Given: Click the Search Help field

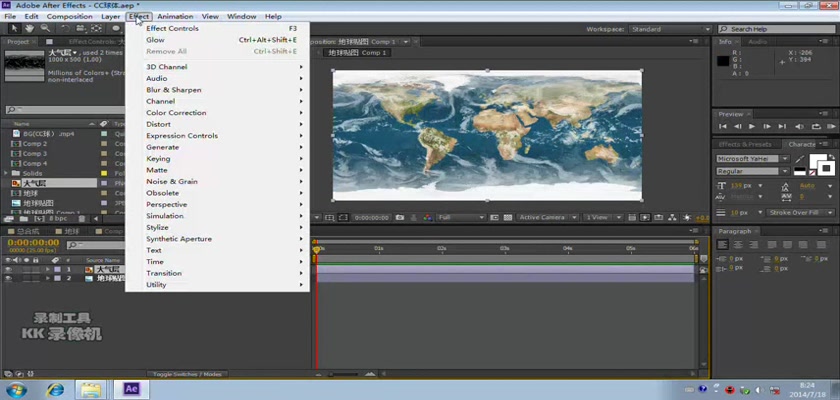Looking at the screenshot, I should (776, 29).
